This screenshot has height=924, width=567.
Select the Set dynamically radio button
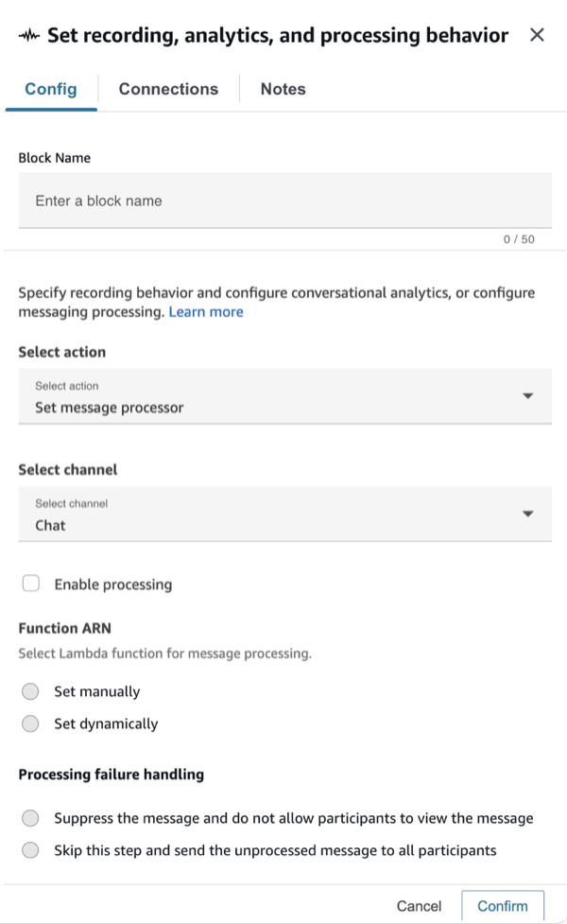[29, 724]
